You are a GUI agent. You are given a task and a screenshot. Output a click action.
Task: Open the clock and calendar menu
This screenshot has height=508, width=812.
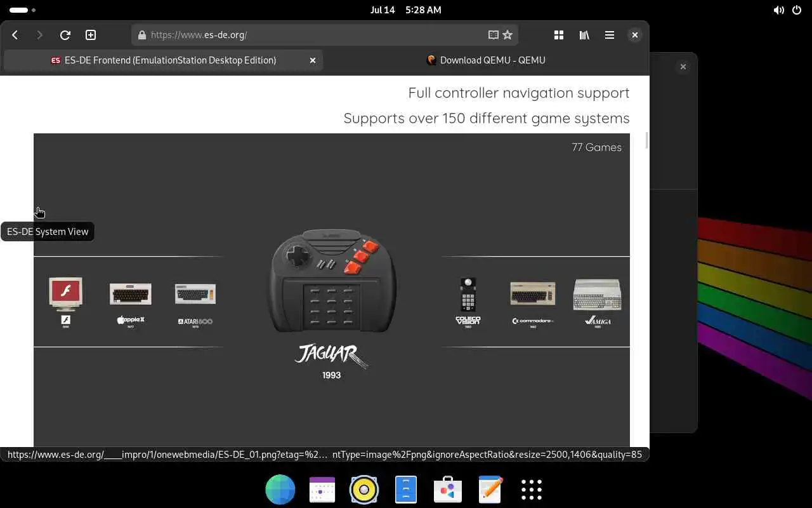click(x=406, y=10)
